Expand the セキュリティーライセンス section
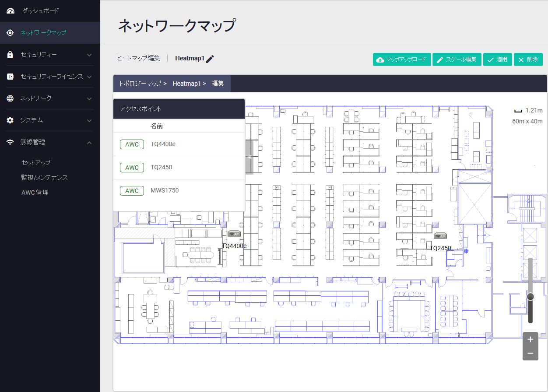 [50, 77]
